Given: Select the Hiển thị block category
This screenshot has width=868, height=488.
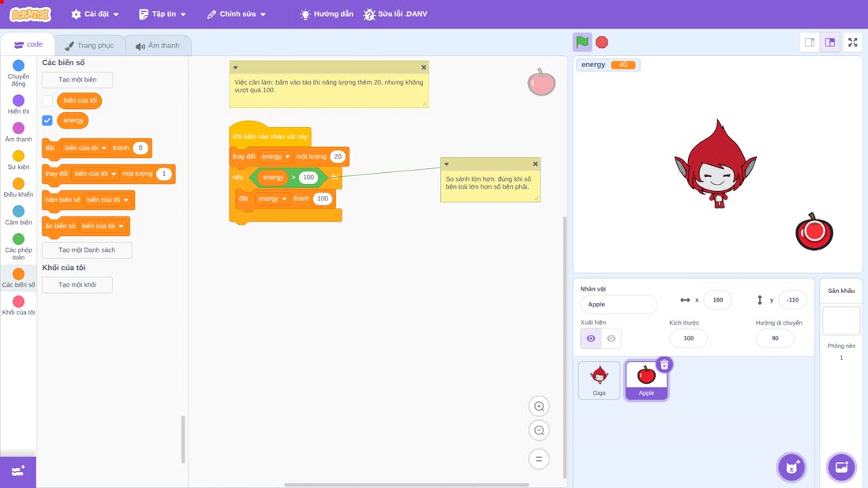Looking at the screenshot, I should click(18, 104).
